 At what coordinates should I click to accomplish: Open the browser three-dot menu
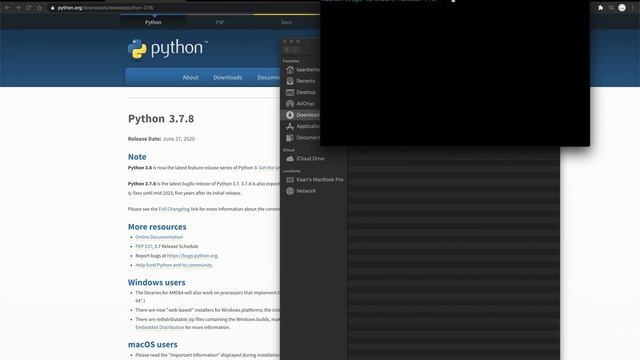(633, 8)
